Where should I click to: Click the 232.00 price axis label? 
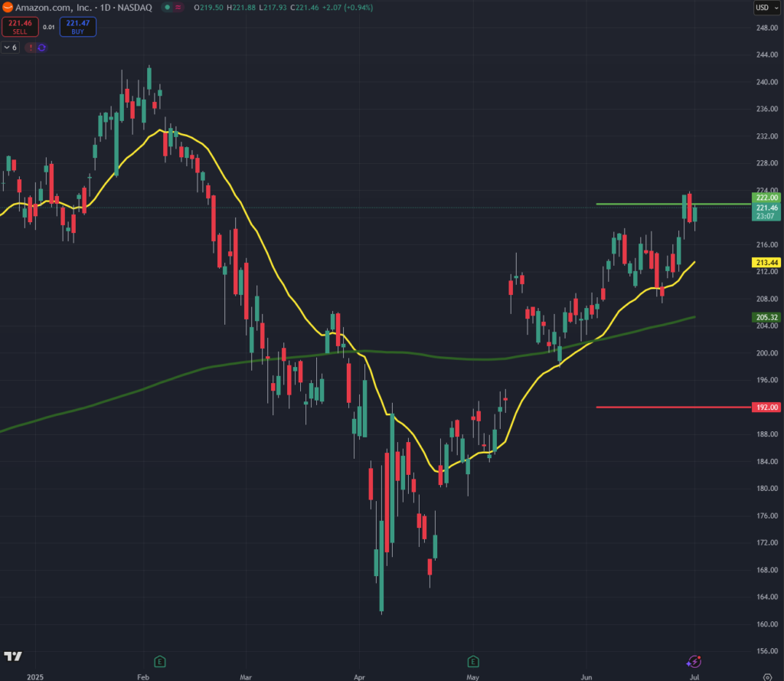pyautogui.click(x=767, y=136)
